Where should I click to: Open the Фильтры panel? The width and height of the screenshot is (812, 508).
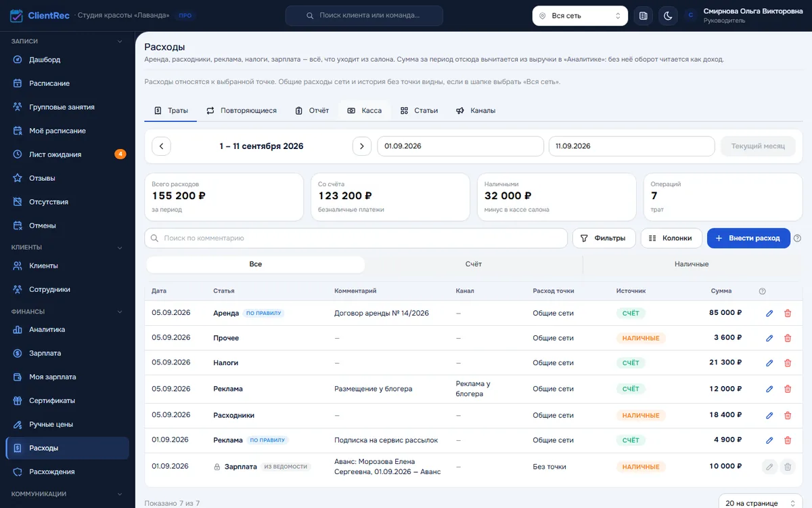[604, 238]
